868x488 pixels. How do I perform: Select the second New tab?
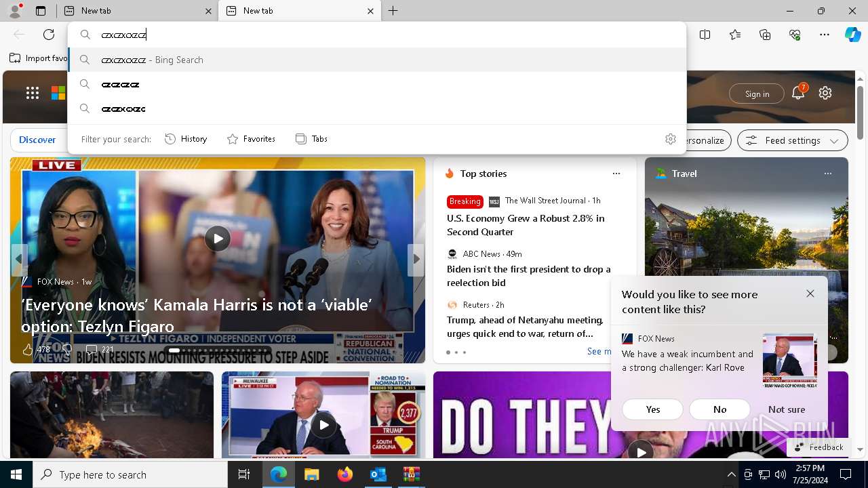pos(299,11)
